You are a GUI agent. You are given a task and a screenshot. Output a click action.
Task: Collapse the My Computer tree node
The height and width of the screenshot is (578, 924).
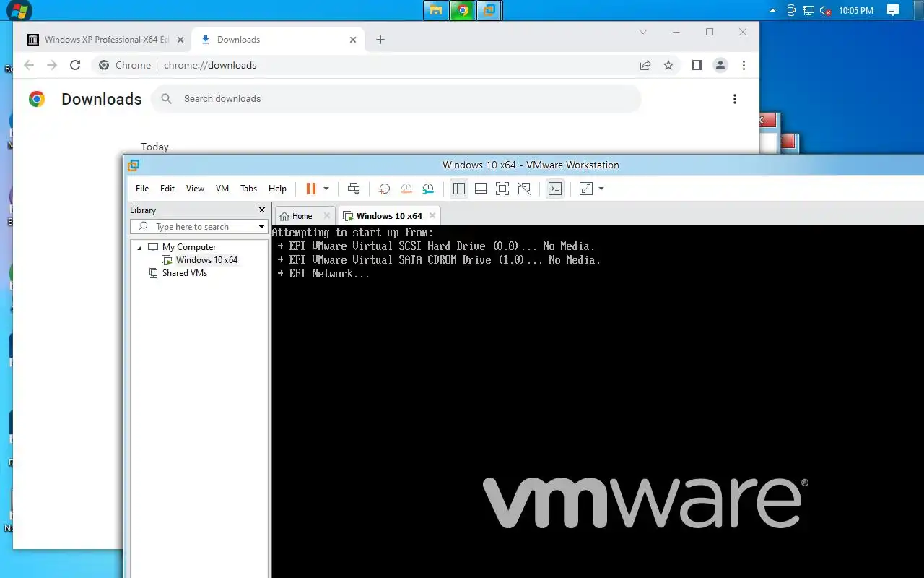coord(140,247)
